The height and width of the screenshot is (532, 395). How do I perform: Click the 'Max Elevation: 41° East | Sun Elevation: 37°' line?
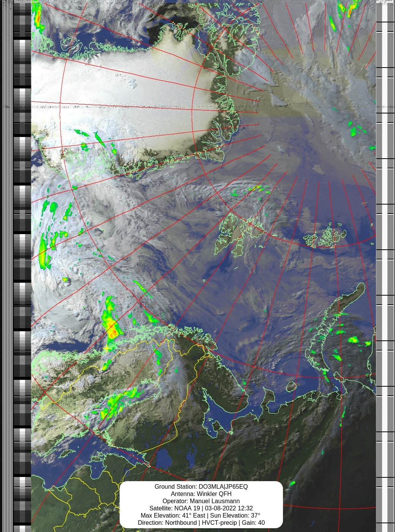point(201,515)
